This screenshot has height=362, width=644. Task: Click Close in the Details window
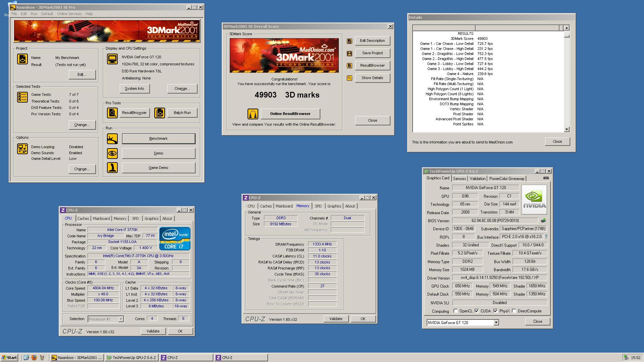[x=557, y=142]
